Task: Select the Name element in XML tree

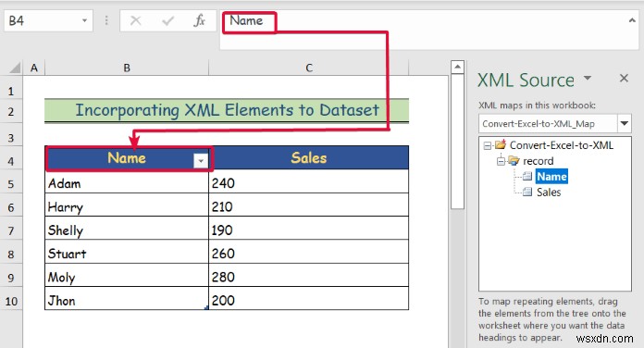Action: tap(551, 176)
